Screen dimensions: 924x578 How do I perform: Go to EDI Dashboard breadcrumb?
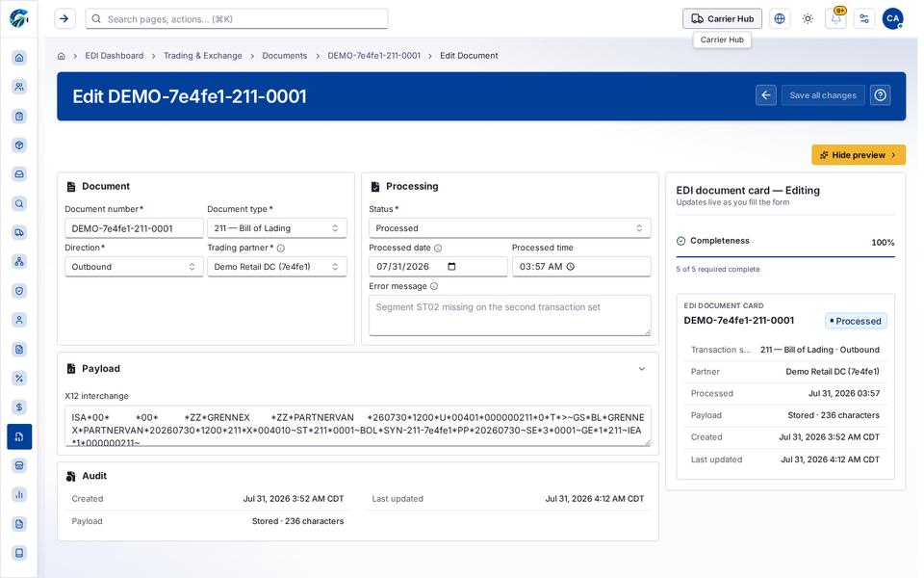pos(115,56)
